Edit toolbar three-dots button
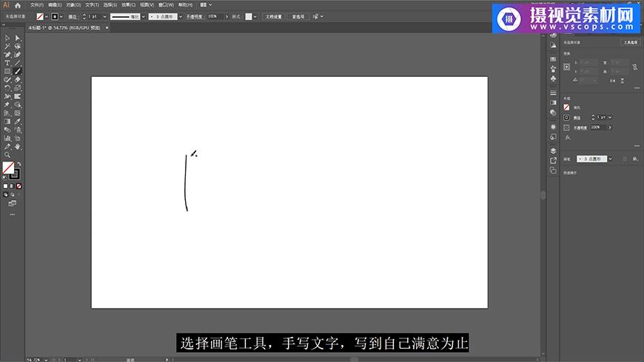 coord(13,215)
